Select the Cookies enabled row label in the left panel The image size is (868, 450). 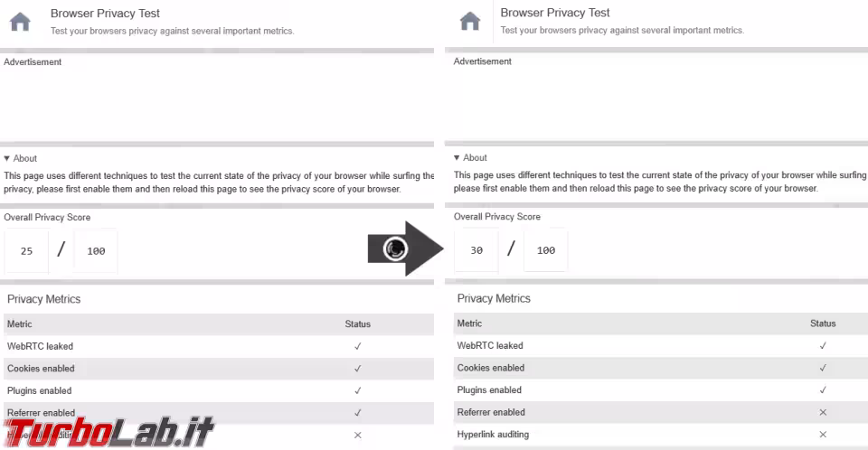[x=41, y=369]
